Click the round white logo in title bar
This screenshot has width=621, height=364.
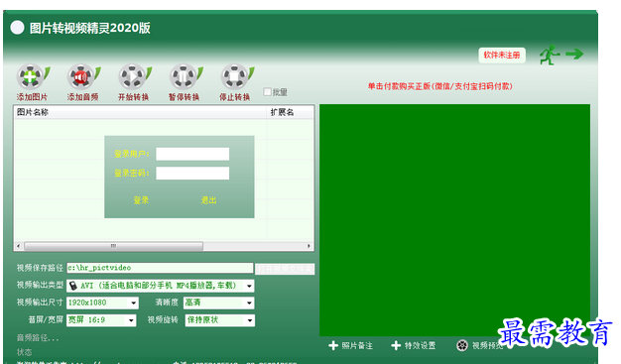[17, 28]
